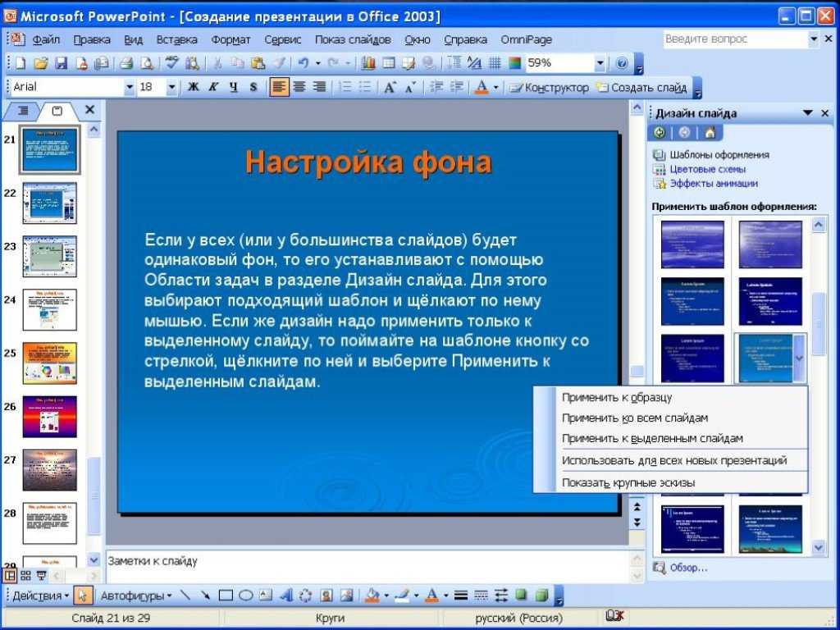The width and height of the screenshot is (840, 630).
Task: Click the highlighted template's dropdown arrow
Action: (799, 358)
